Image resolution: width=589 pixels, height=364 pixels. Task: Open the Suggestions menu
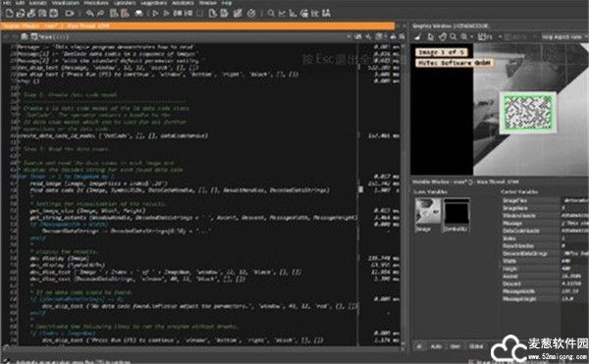click(154, 3)
